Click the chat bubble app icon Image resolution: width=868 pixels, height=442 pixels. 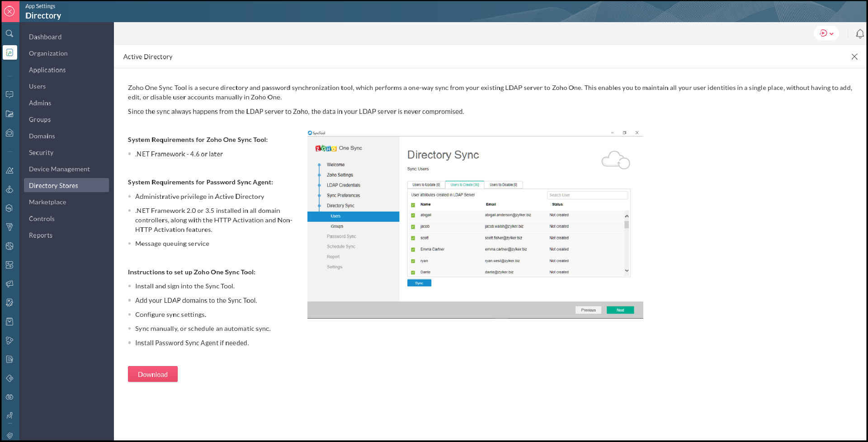(x=9, y=94)
